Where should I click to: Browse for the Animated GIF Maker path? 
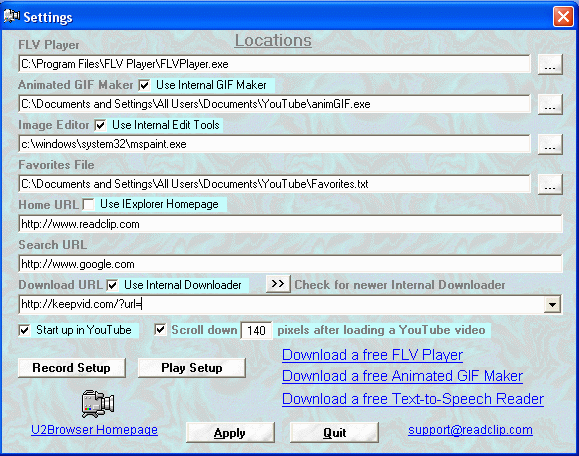pyautogui.click(x=550, y=104)
